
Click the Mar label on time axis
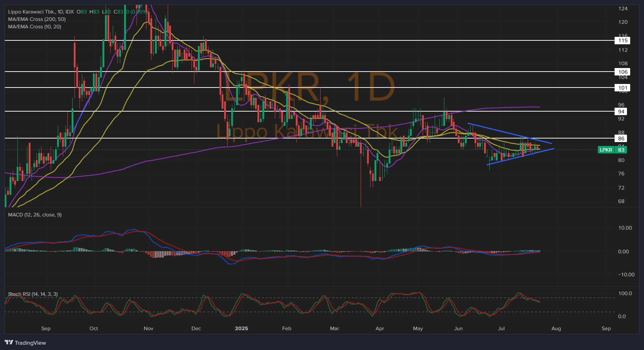point(334,328)
